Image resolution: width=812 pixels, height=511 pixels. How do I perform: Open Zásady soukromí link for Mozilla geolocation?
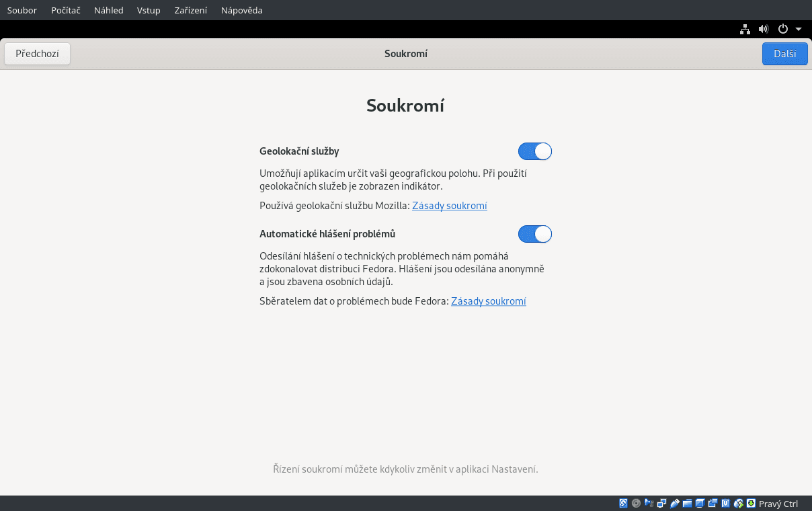tap(449, 206)
